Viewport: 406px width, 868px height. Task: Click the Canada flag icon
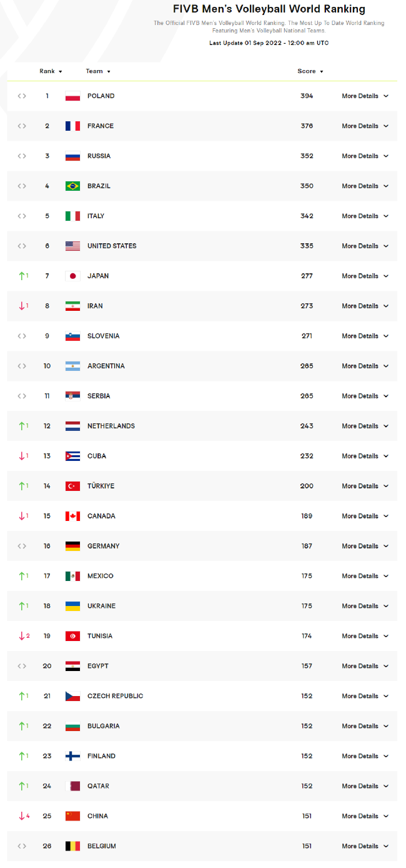tap(72, 517)
